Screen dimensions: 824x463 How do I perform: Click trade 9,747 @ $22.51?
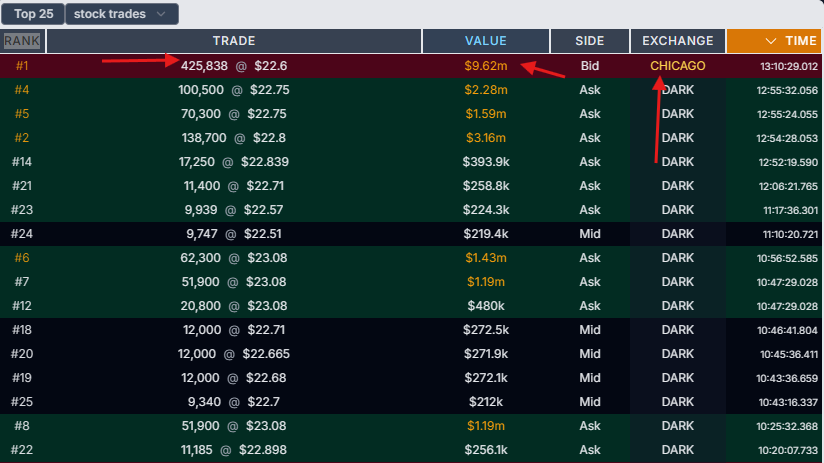[234, 234]
